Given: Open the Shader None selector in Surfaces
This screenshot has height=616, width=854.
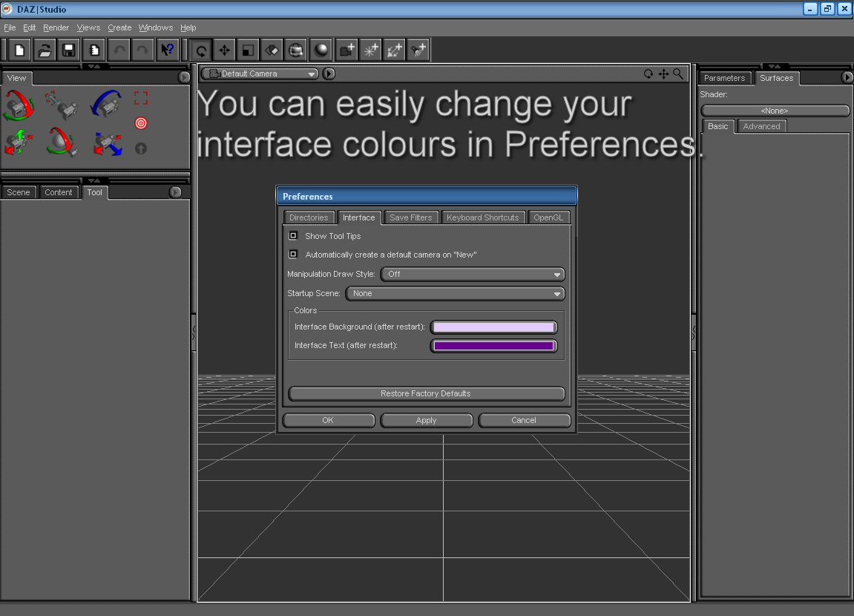Looking at the screenshot, I should click(x=775, y=111).
